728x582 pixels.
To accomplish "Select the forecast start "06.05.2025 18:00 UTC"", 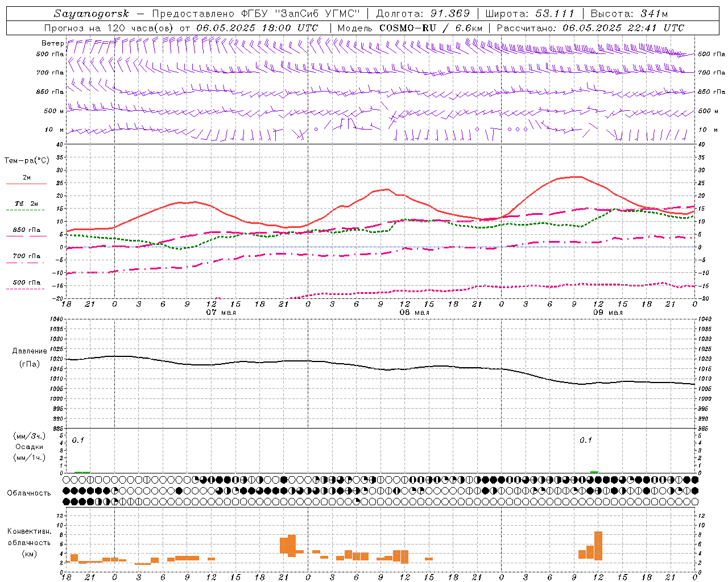I will coord(257,28).
